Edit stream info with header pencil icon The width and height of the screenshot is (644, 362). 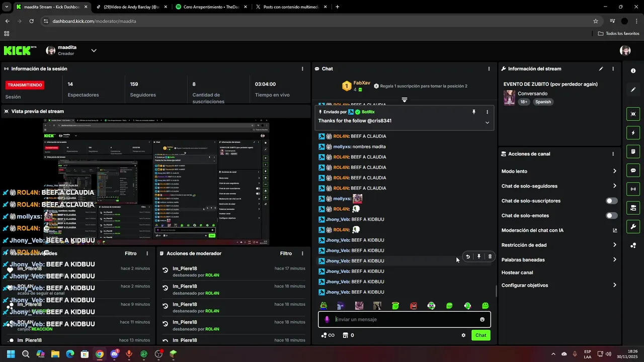point(601,69)
